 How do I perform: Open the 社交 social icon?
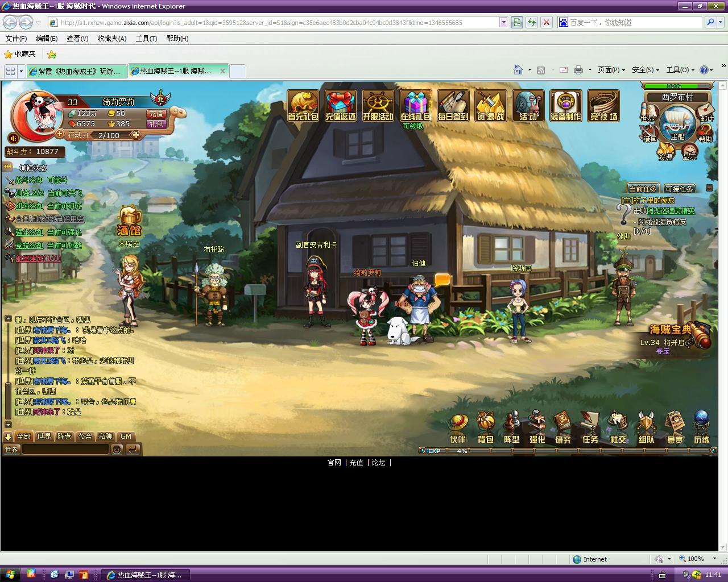tap(618, 428)
